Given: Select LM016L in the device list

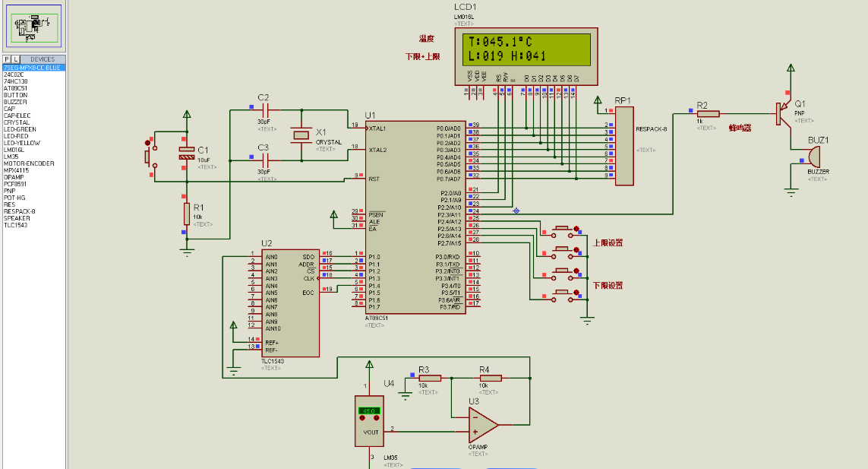Looking at the screenshot, I should (x=14, y=150).
